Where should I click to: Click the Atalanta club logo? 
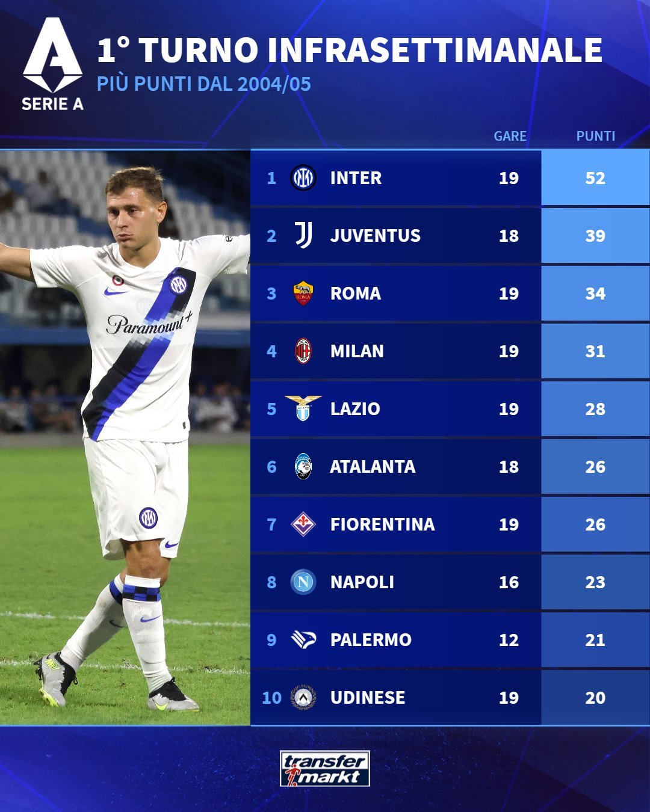tap(303, 466)
